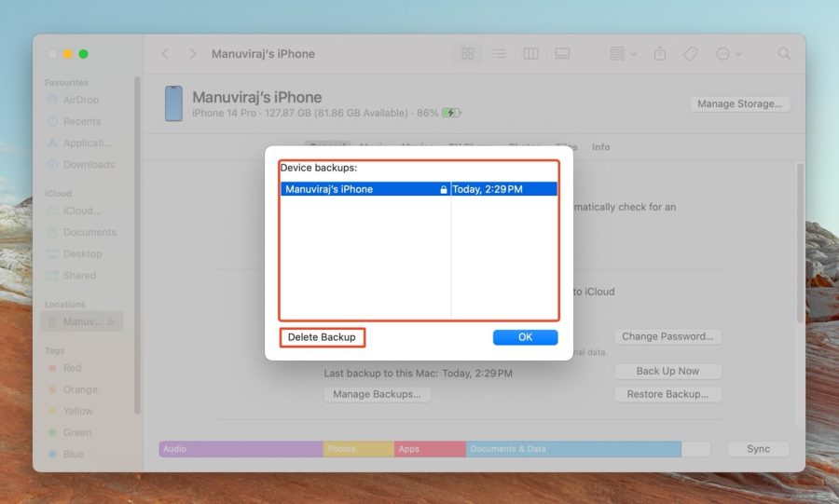Open the more actions ellipsis menu
Image resolution: width=839 pixels, height=504 pixels.
pos(728,54)
